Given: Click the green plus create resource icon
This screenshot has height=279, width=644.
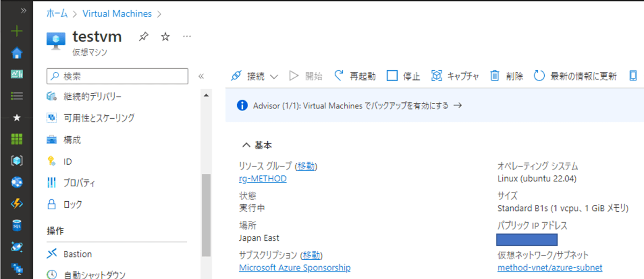Looking at the screenshot, I should tap(17, 31).
